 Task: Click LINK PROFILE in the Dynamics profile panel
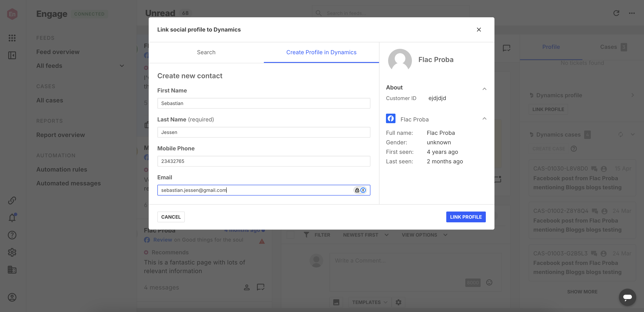(548, 110)
